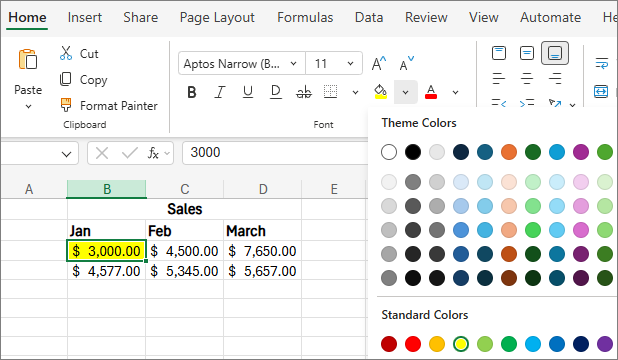Cancel formula entry with X

[102, 153]
